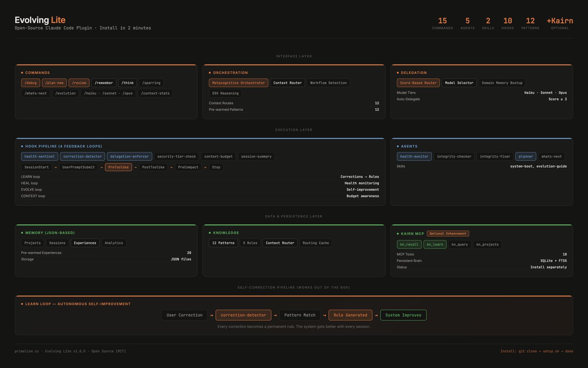This screenshot has height=368, width=588.
Task: Click the Stop pipeline stage
Action: [x=216, y=167]
